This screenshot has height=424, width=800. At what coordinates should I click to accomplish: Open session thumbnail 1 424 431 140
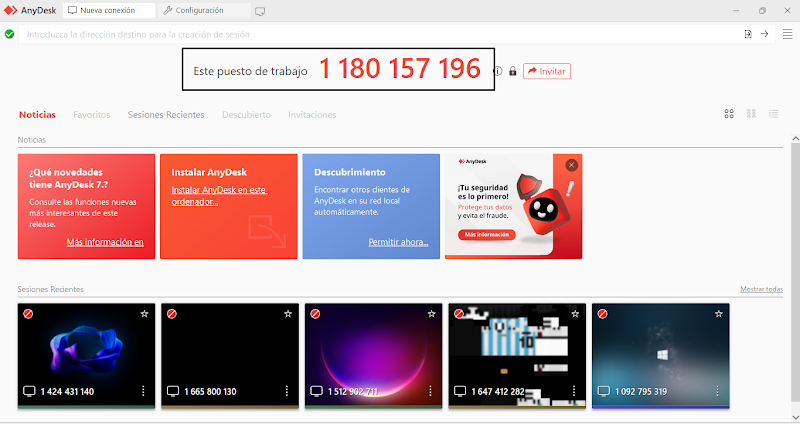click(x=86, y=356)
